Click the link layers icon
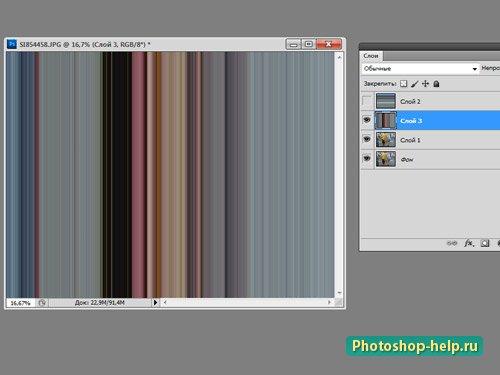The width and height of the screenshot is (500, 375). (x=452, y=243)
